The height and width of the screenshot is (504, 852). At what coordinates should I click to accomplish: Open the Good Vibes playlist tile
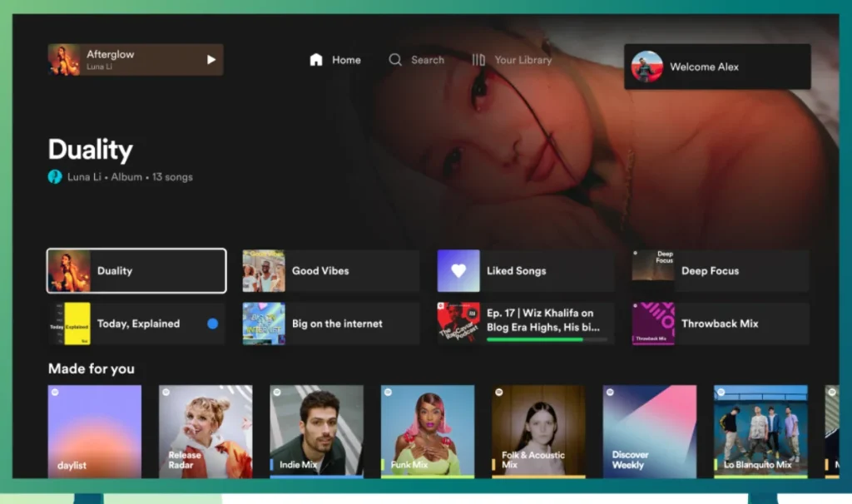point(331,270)
